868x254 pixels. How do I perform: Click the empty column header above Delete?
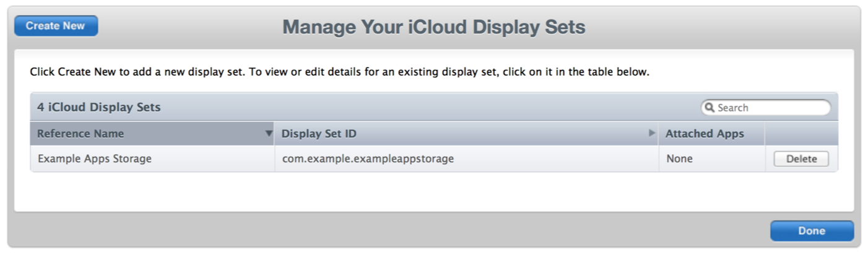click(801, 133)
